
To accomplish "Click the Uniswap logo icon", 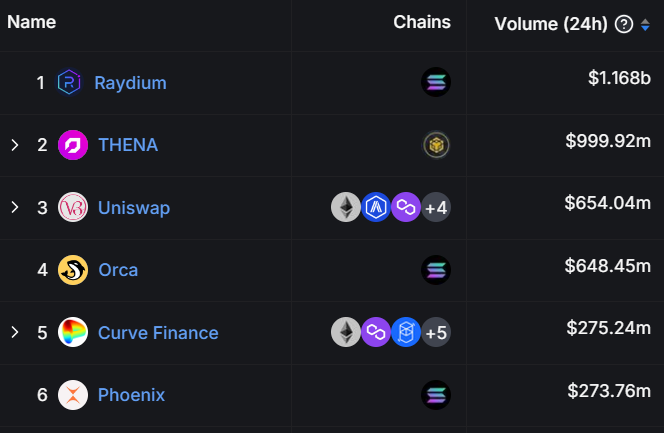I will (x=73, y=207).
